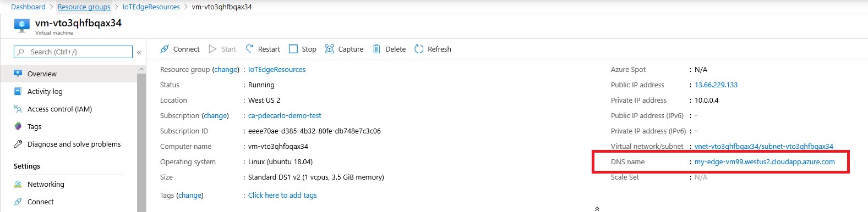Image resolution: width=868 pixels, height=212 pixels.
Task: Click the Connect plug icon in toolbar
Action: point(165,49)
